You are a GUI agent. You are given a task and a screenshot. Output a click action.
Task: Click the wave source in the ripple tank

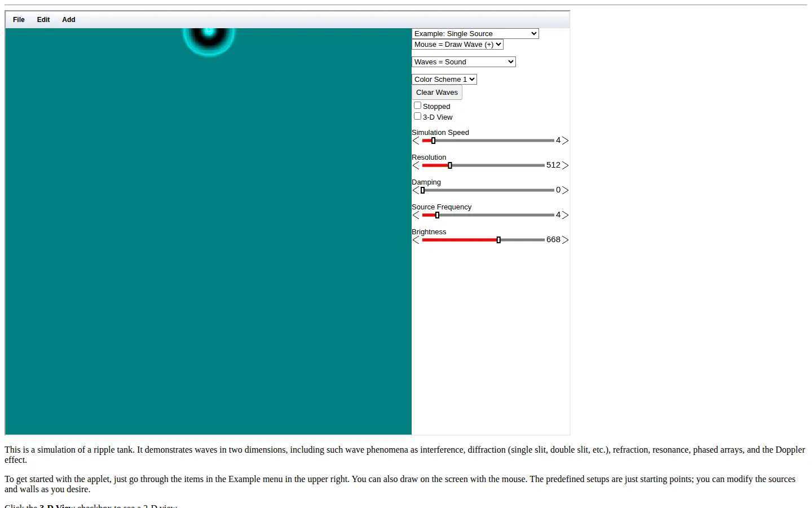tap(209, 31)
